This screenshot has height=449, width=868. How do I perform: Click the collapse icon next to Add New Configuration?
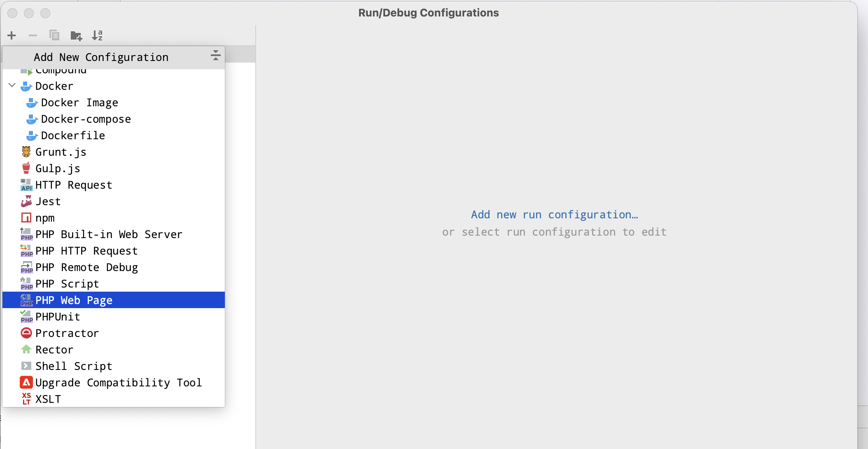[216, 55]
